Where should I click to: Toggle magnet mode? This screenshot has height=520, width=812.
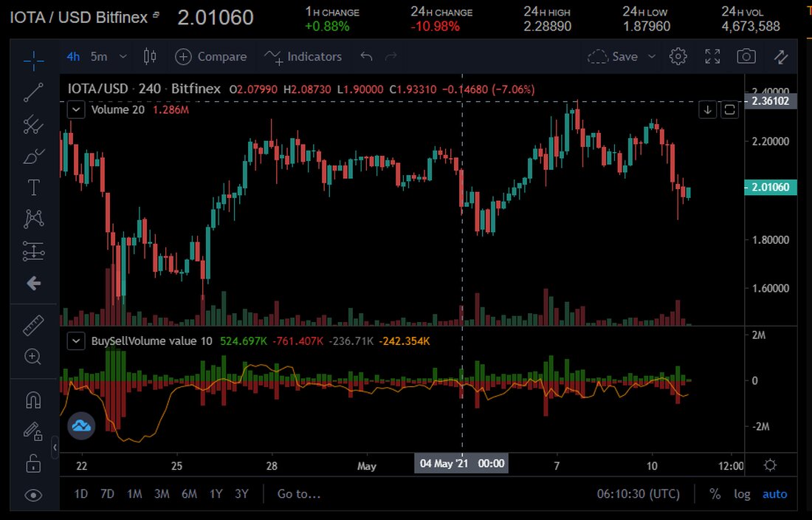tap(34, 400)
